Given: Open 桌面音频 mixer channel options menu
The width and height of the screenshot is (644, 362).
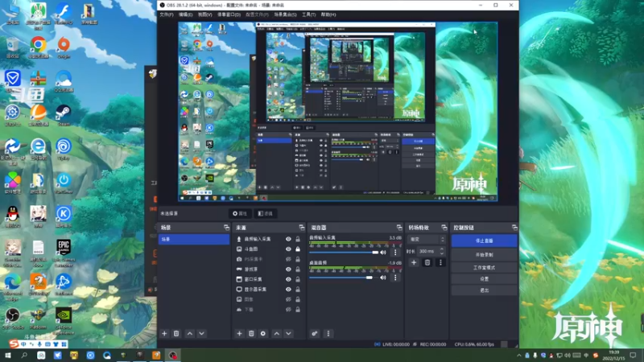Looking at the screenshot, I should point(395,278).
